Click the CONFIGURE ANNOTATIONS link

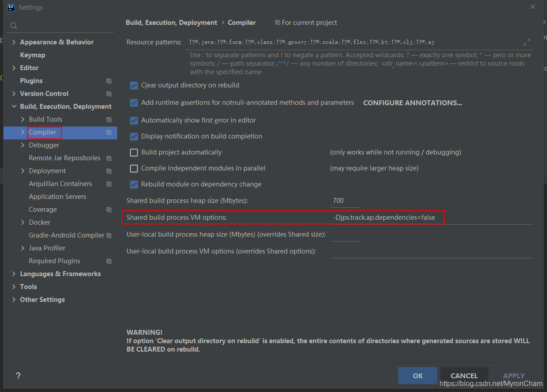(412, 103)
